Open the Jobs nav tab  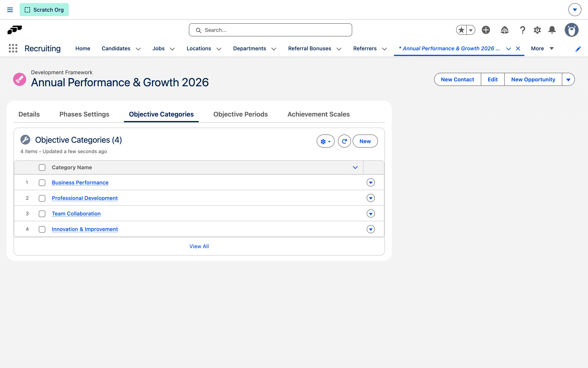[158, 48]
